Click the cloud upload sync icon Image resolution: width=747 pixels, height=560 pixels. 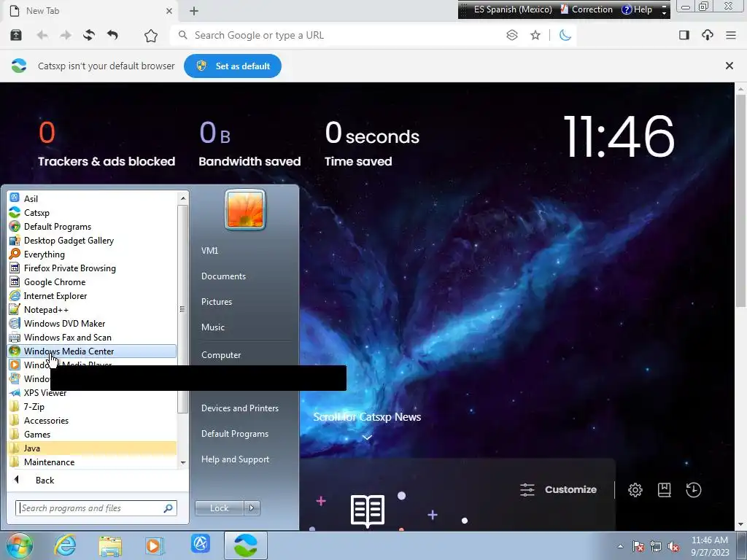[708, 35]
